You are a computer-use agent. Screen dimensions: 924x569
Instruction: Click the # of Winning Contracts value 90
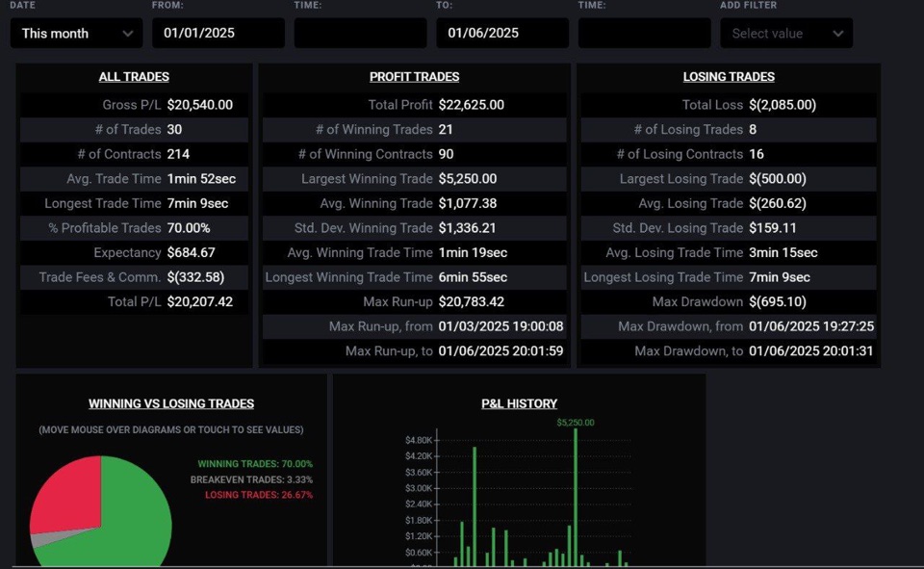click(446, 154)
